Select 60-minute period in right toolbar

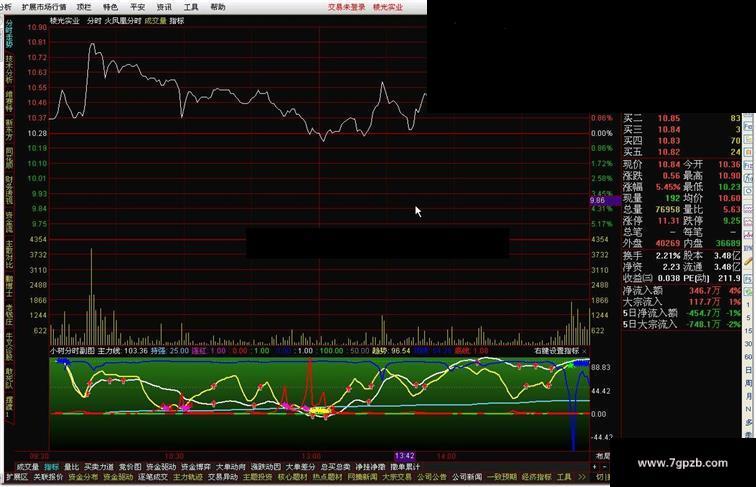[748, 357]
